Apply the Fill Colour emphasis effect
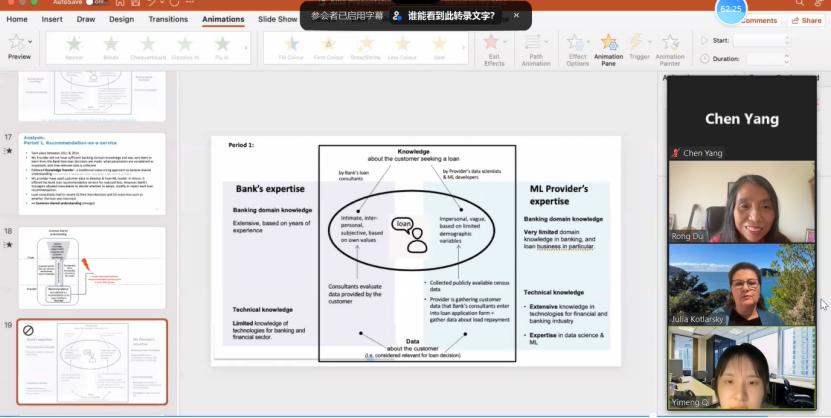The image size is (831, 418). [292, 47]
